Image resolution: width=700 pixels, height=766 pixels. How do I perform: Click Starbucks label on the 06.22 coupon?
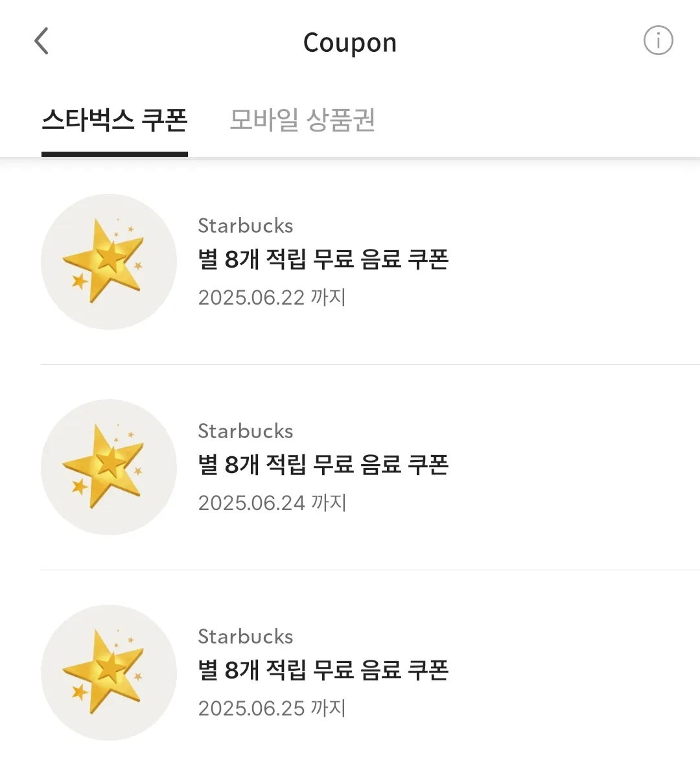pos(245,226)
